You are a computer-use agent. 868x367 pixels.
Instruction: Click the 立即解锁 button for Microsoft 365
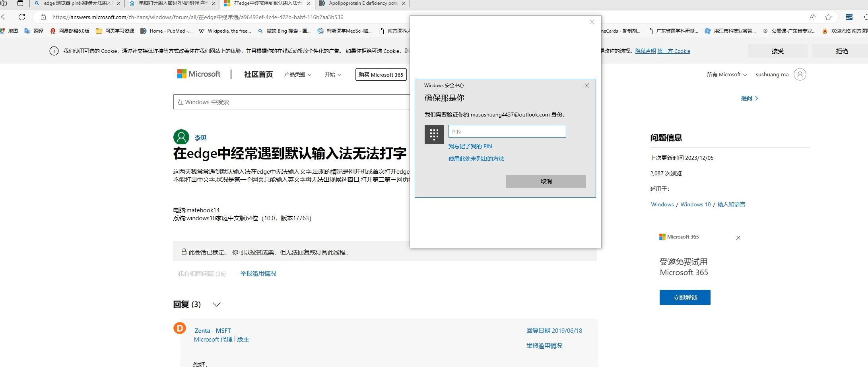click(685, 297)
